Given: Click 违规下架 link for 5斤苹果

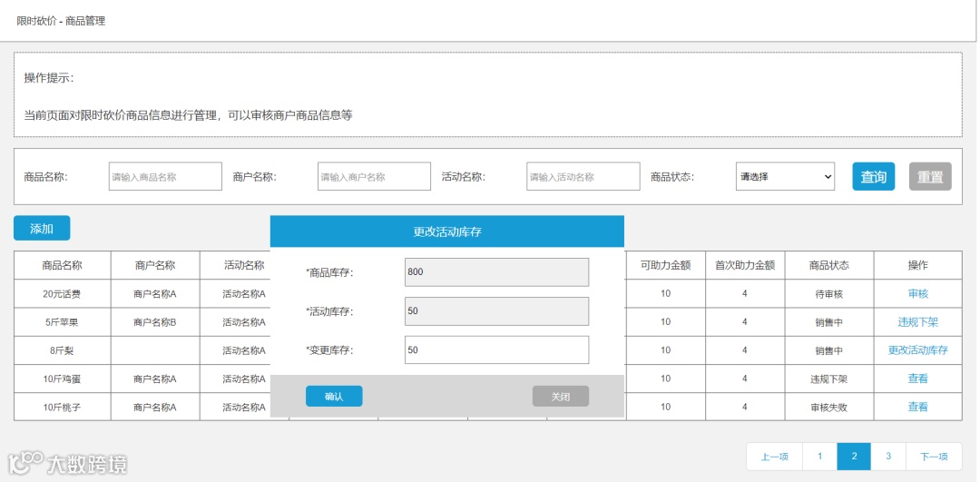Looking at the screenshot, I should 917,322.
